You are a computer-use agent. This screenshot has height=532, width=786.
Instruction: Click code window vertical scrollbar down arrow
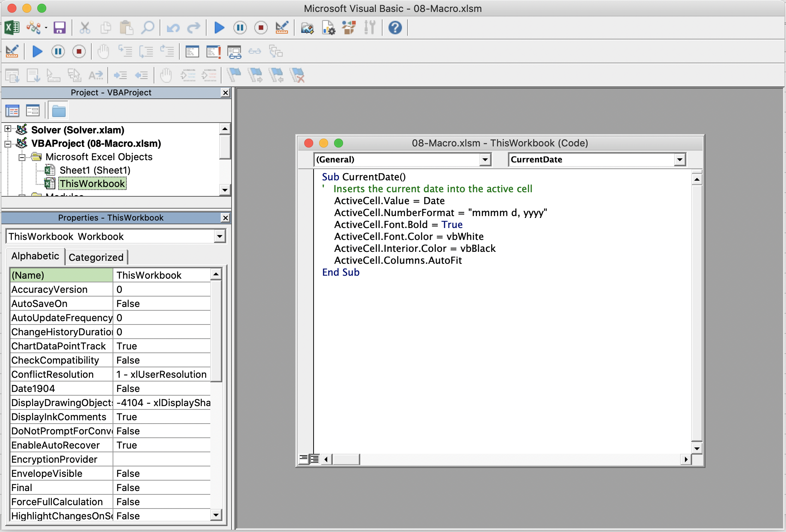point(697,448)
